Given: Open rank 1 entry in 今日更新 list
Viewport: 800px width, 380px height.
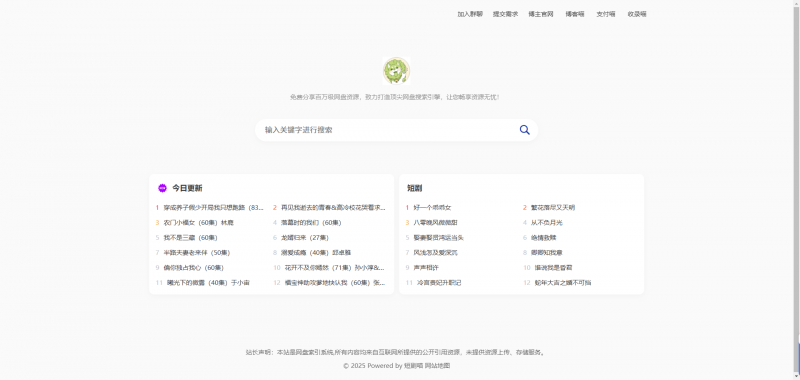Looking at the screenshot, I should 214,208.
